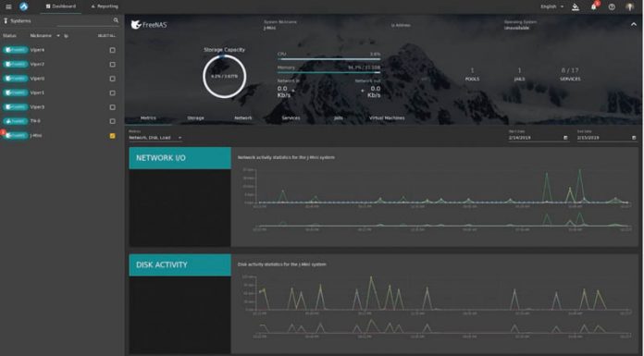Click the DISK ACTIVITY panel header
Screen dimensions: 644x356
180,264
